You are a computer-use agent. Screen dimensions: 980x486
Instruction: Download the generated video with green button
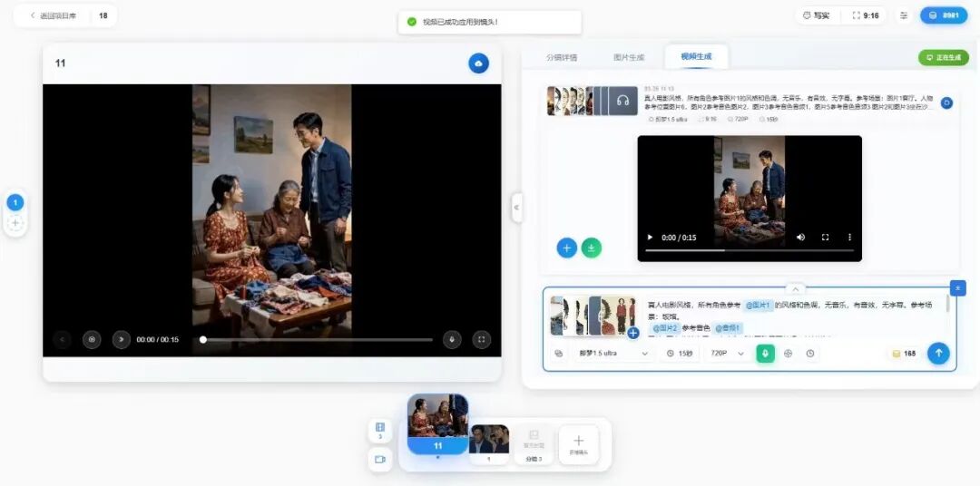[x=592, y=247]
